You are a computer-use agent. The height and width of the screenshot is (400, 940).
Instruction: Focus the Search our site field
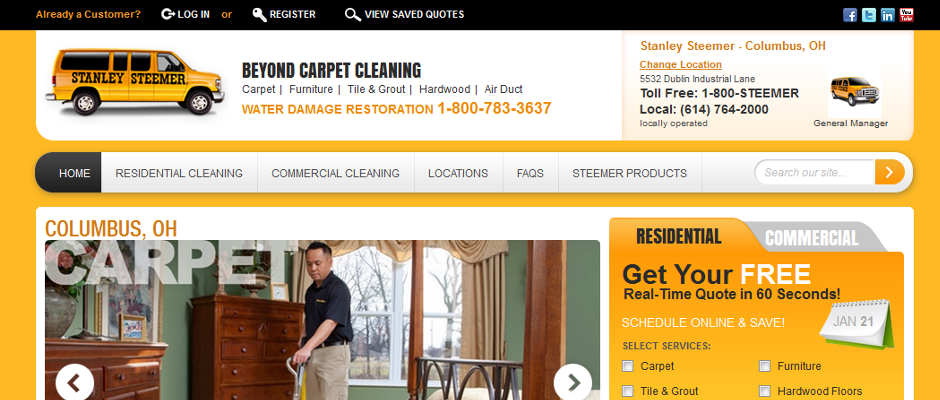pyautogui.click(x=815, y=173)
